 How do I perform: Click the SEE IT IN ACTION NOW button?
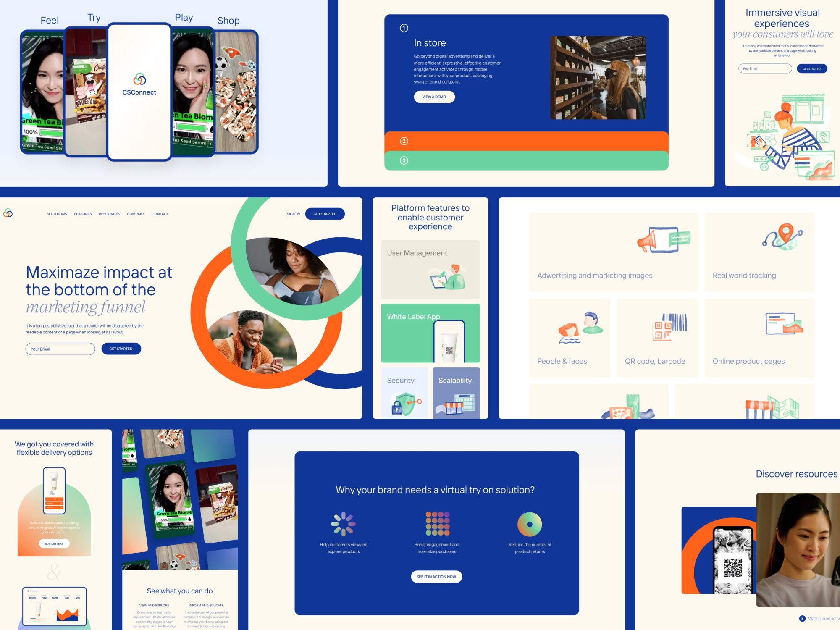436,575
